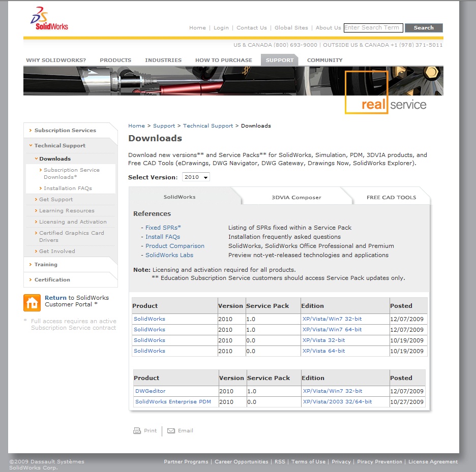Open HOW TO PURCHASE menu
476x472 pixels.
click(224, 60)
